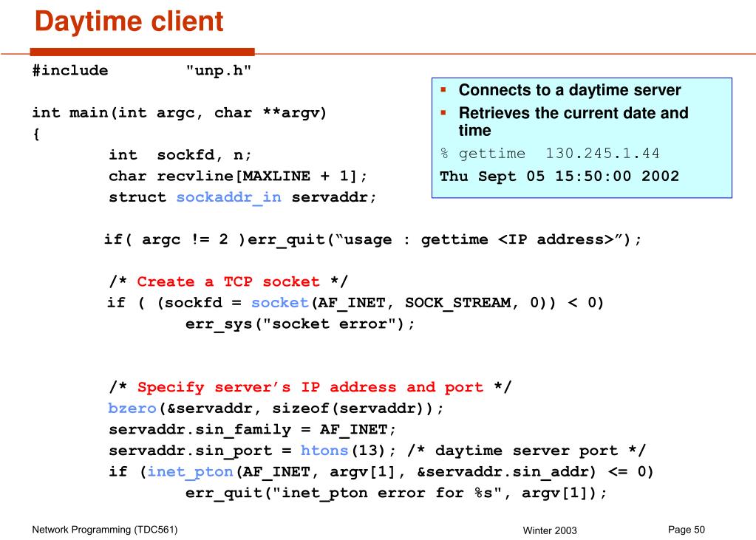Click the err_sys("socket error"); line

(x=300, y=324)
